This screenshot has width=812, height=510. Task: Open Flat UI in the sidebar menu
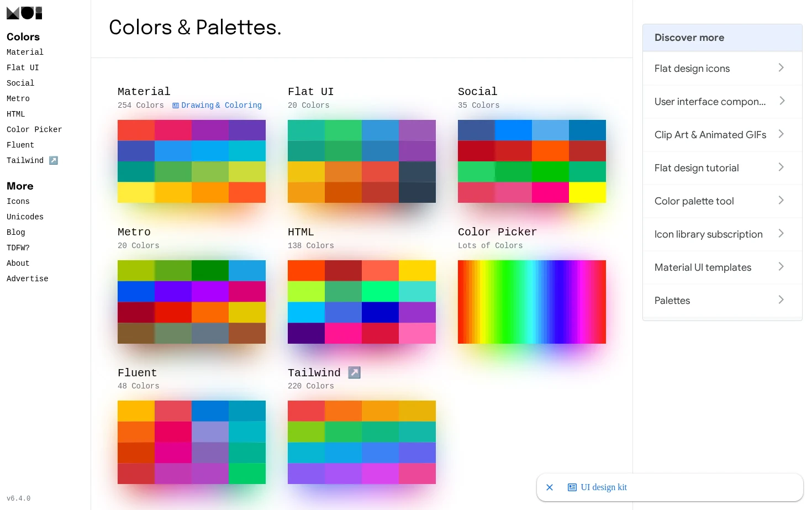tap(23, 67)
